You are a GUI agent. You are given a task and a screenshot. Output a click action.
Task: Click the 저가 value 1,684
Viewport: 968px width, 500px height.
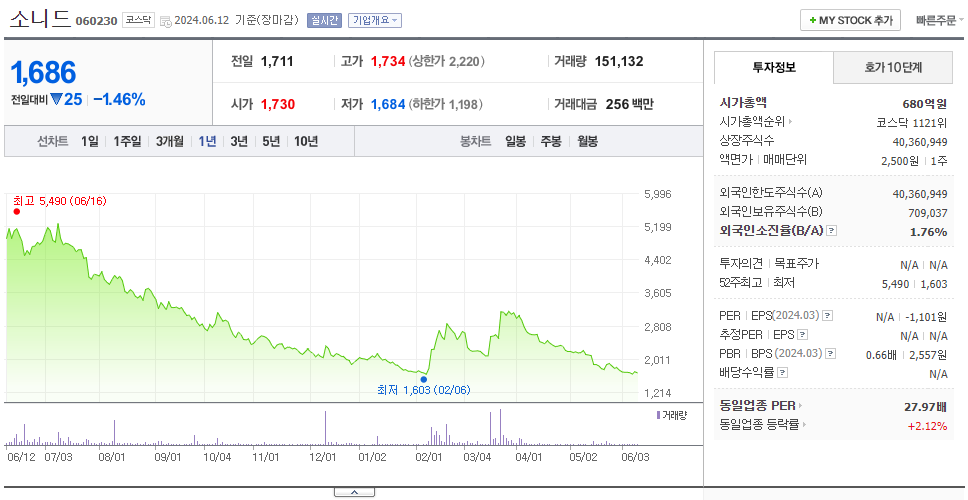click(x=388, y=104)
